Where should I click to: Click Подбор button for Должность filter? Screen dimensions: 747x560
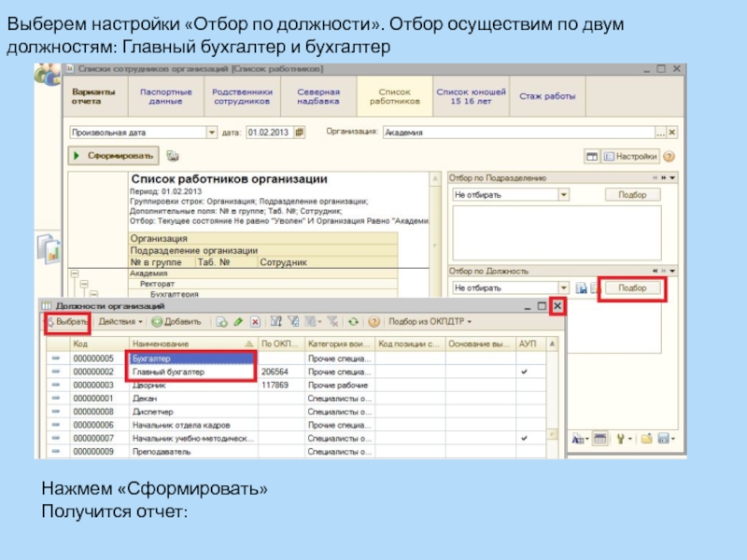point(632,288)
